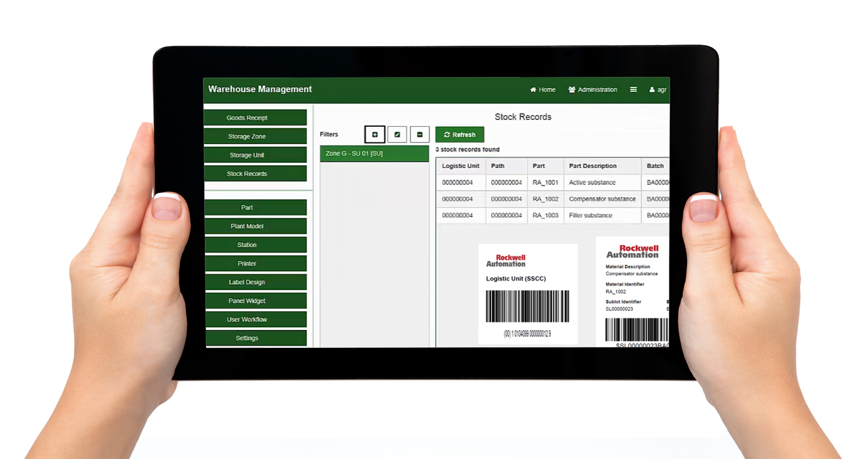Open the hamburger menu in the navbar

click(x=633, y=90)
